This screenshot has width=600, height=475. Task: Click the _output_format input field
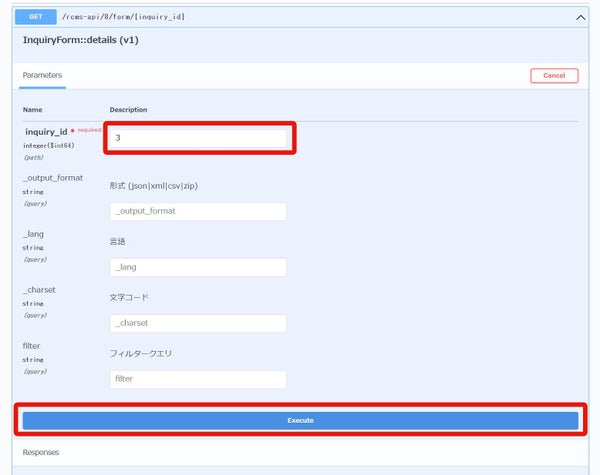pos(198,211)
